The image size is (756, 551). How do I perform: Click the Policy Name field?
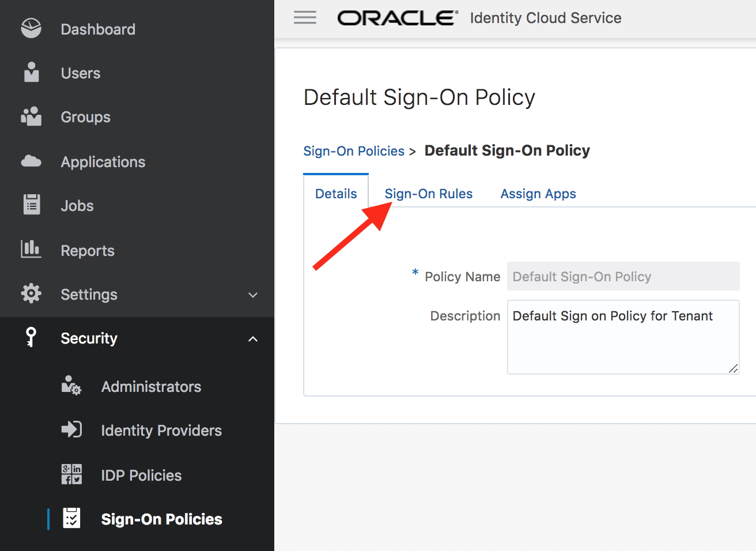pos(623,276)
